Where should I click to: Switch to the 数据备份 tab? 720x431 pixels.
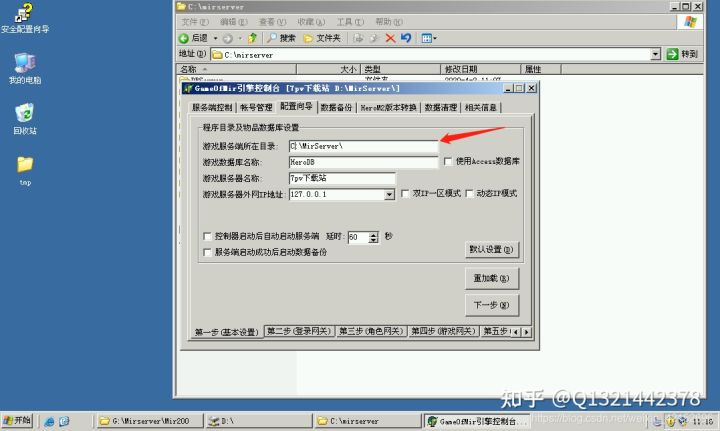336,107
